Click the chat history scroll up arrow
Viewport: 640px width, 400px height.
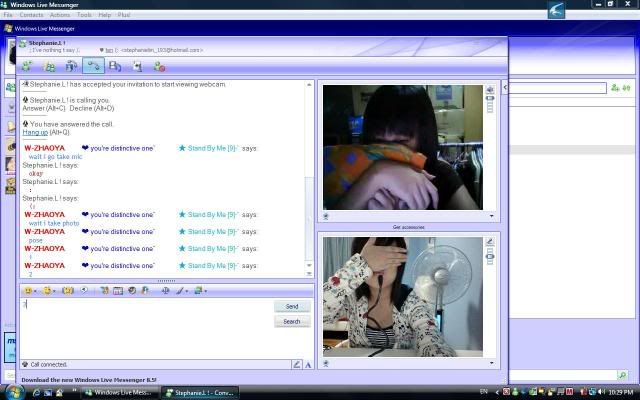click(309, 84)
